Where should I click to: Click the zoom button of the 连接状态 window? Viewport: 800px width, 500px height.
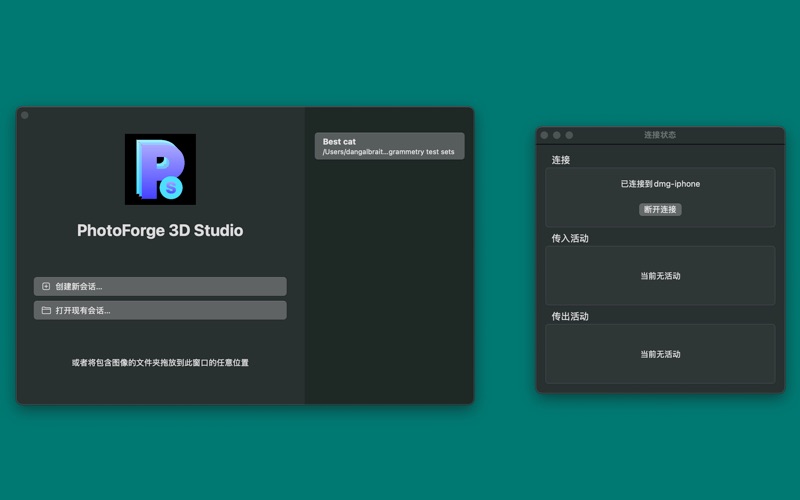[x=569, y=135]
